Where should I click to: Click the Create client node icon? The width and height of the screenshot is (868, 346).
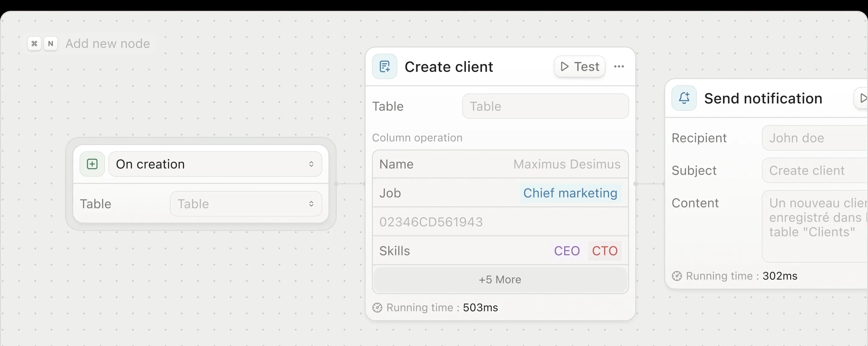[x=385, y=66]
